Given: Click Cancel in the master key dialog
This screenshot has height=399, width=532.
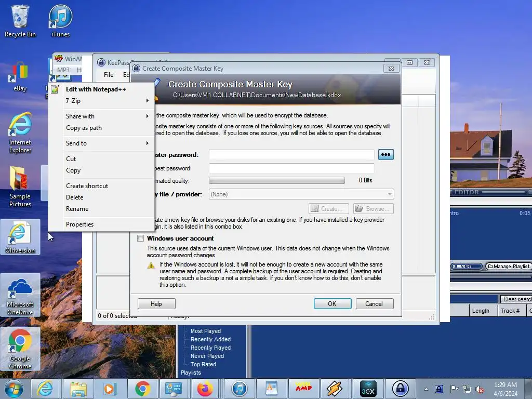Looking at the screenshot, I should click(x=374, y=303).
